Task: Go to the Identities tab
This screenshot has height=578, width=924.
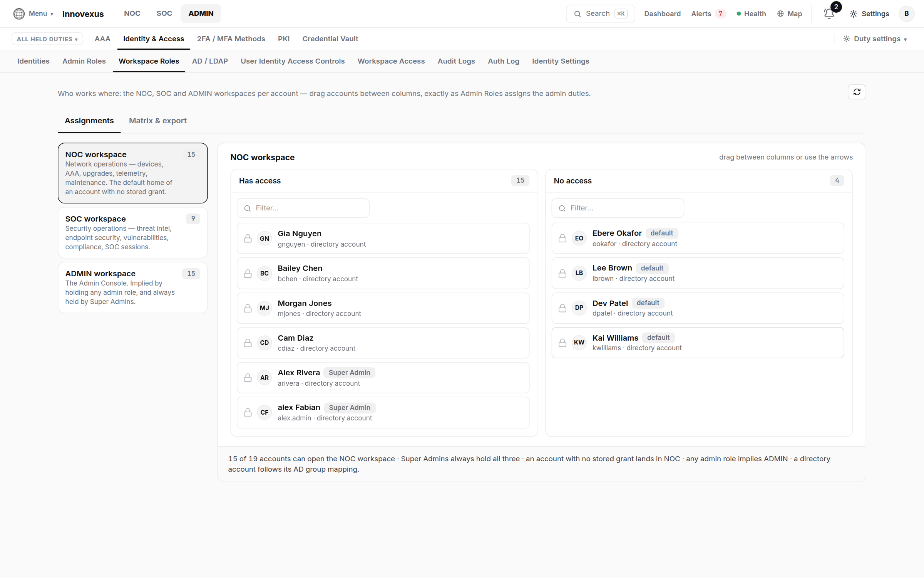Action: click(x=33, y=61)
